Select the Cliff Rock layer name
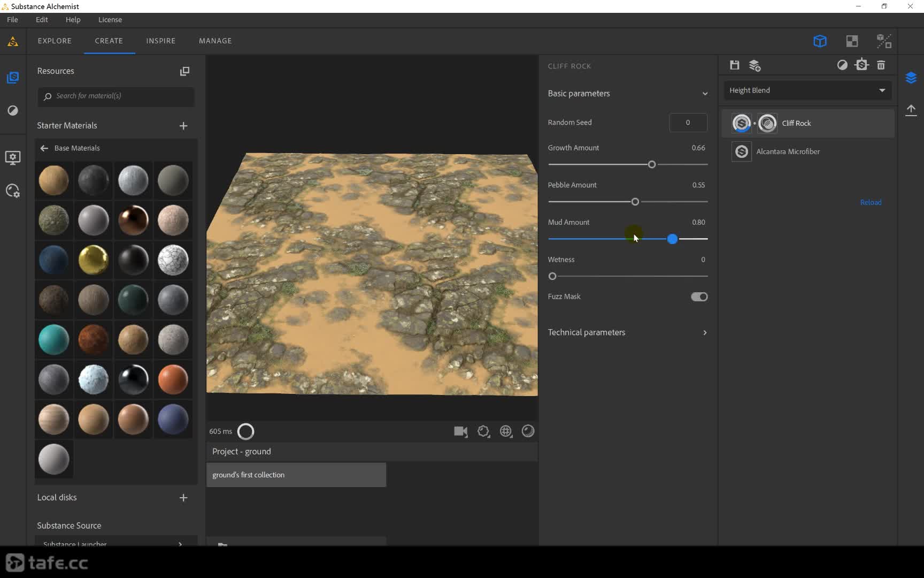This screenshot has height=578, width=924. pyautogui.click(x=796, y=124)
